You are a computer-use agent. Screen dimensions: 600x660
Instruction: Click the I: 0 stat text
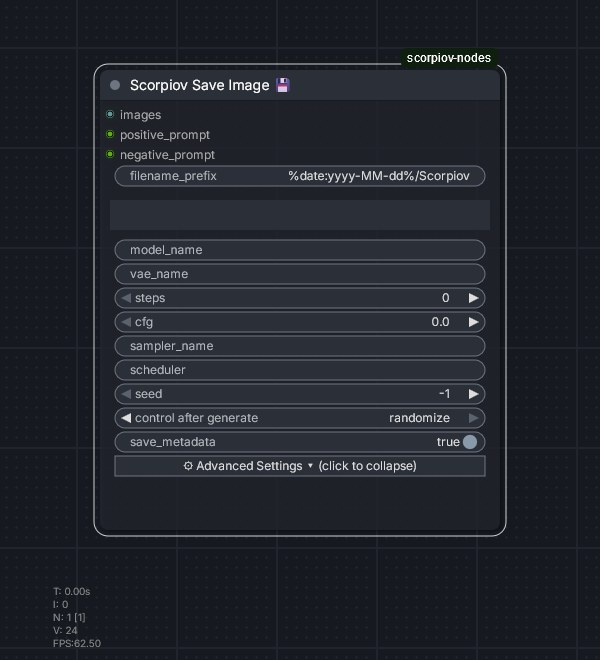click(x=61, y=604)
